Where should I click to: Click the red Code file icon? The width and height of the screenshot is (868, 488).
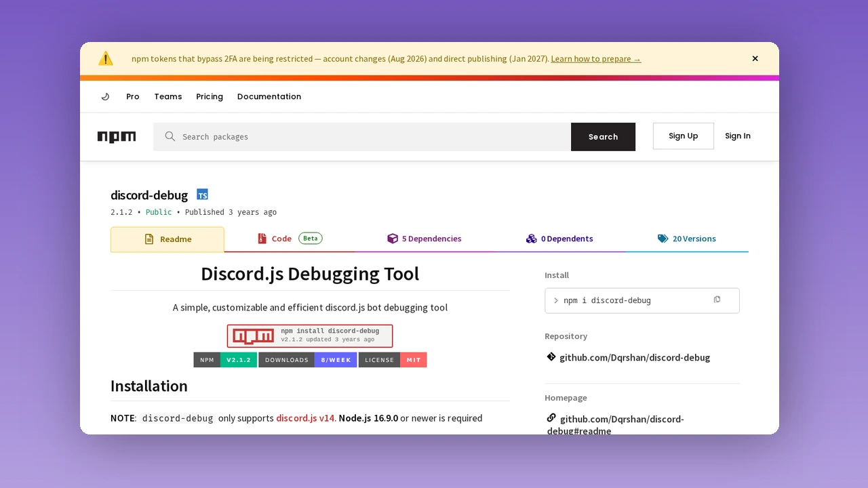click(x=262, y=239)
